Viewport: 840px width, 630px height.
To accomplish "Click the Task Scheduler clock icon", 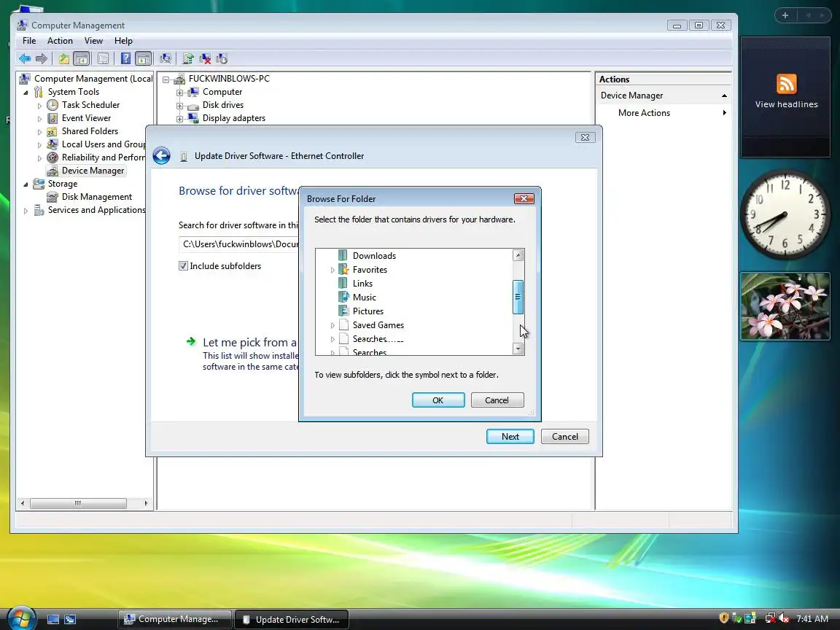I will pyautogui.click(x=52, y=105).
